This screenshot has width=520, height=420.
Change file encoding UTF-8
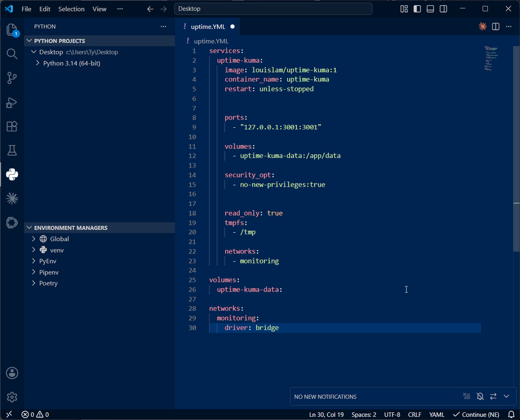(x=392, y=414)
